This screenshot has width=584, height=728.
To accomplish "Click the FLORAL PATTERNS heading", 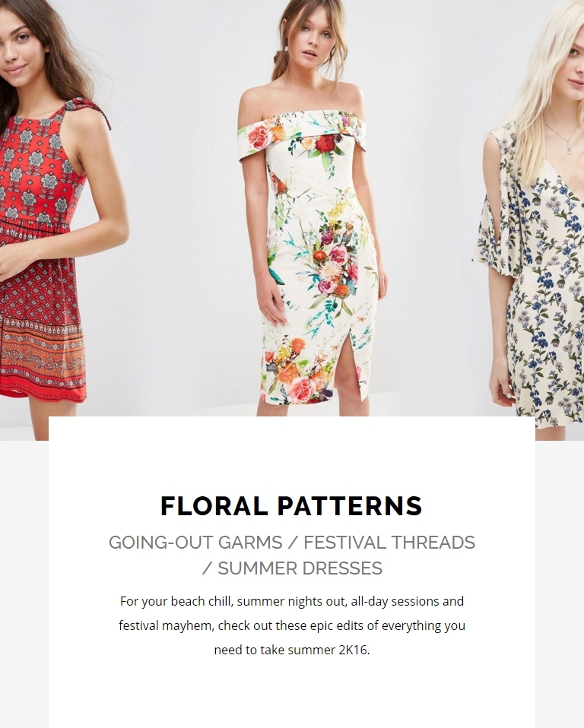I will [x=291, y=505].
